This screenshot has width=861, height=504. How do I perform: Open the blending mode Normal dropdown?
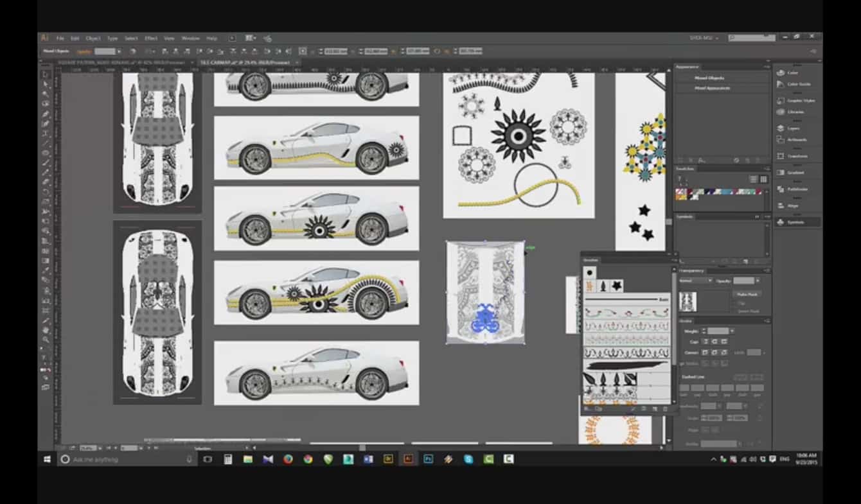[x=695, y=281]
